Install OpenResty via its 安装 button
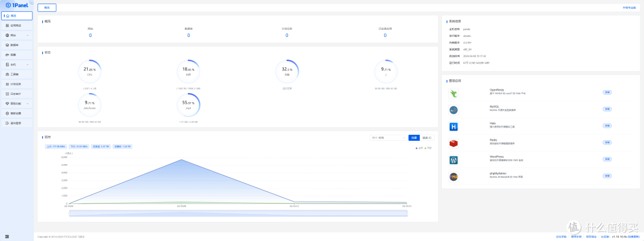Viewport: 644px width, 241px height. coord(607,92)
